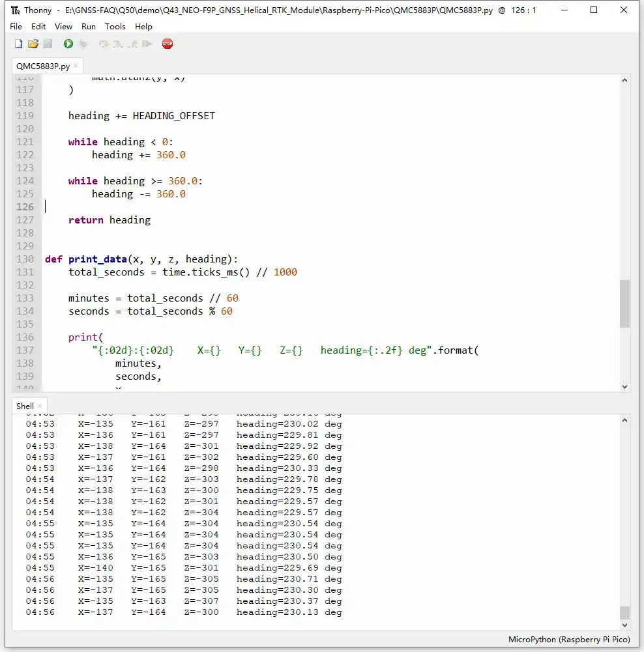Open the Tools menu

(115, 26)
